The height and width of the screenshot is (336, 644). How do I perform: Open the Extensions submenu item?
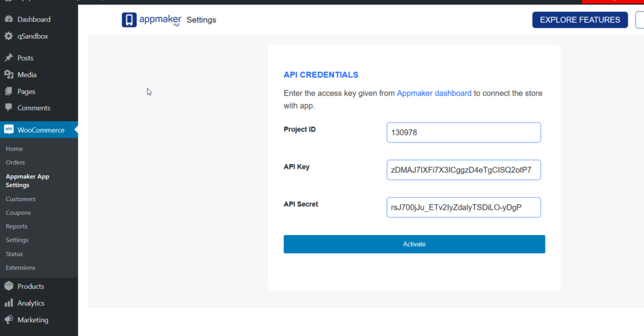point(21,268)
